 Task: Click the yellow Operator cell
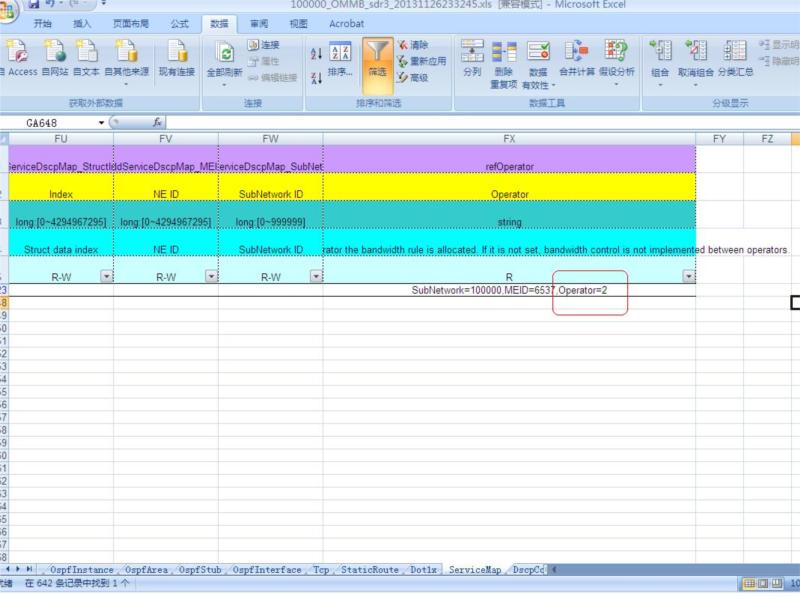(x=509, y=187)
